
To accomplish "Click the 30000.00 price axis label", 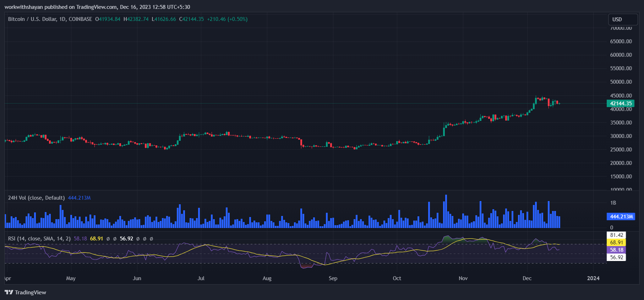I will pos(621,136).
